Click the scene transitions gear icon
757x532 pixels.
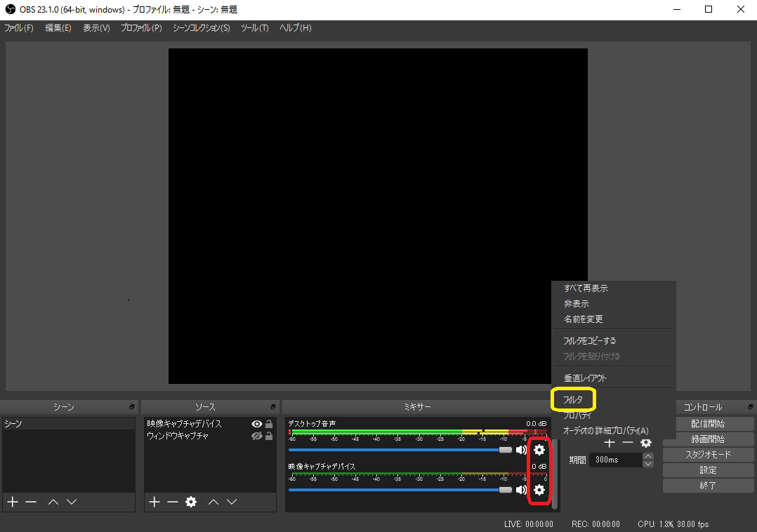point(646,443)
